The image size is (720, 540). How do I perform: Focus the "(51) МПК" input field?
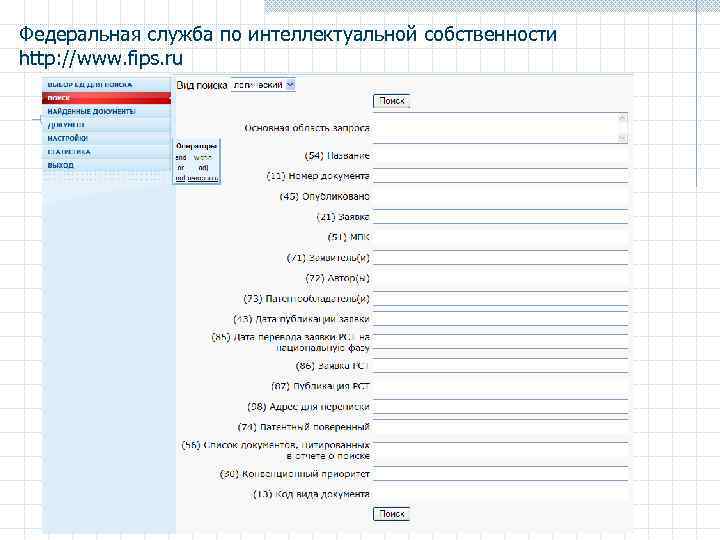click(501, 237)
